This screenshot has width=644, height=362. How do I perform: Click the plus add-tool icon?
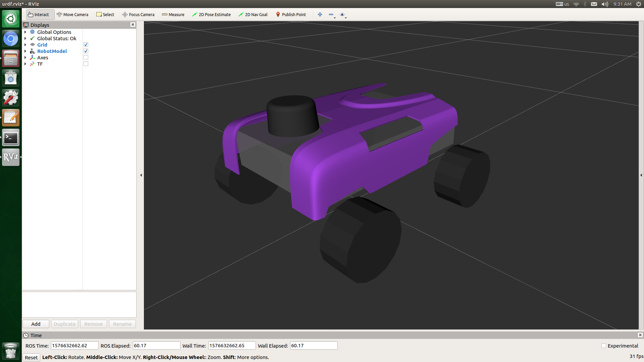(320, 14)
